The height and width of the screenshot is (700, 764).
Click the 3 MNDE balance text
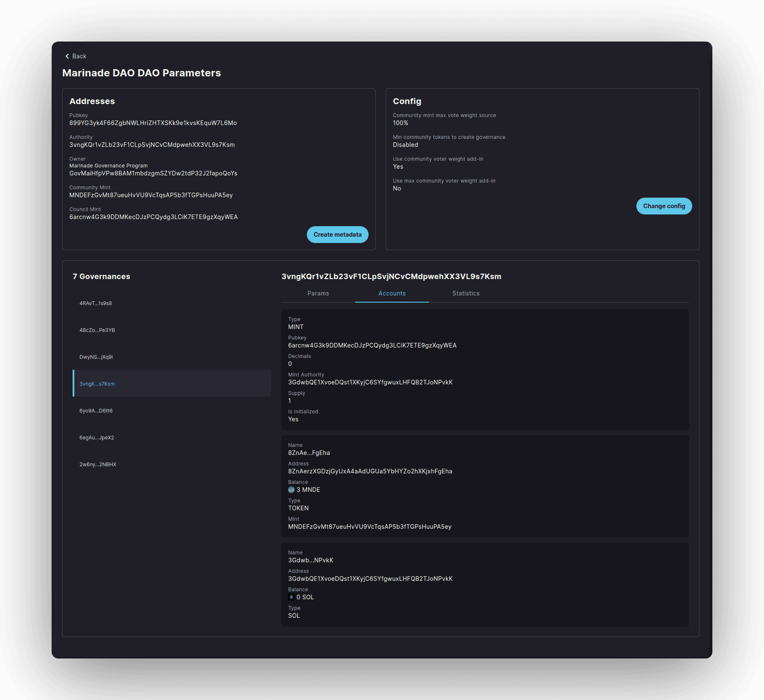point(308,490)
